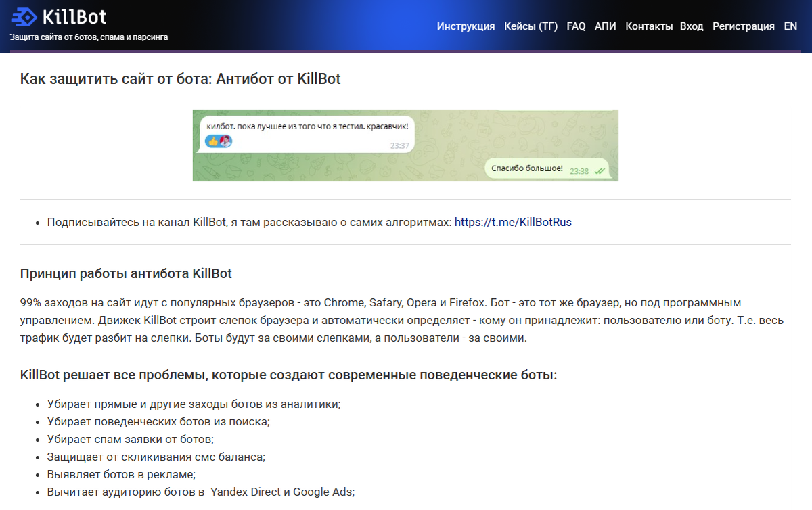Open the Регистрация page
This screenshot has width=812, height=510.
(x=744, y=26)
